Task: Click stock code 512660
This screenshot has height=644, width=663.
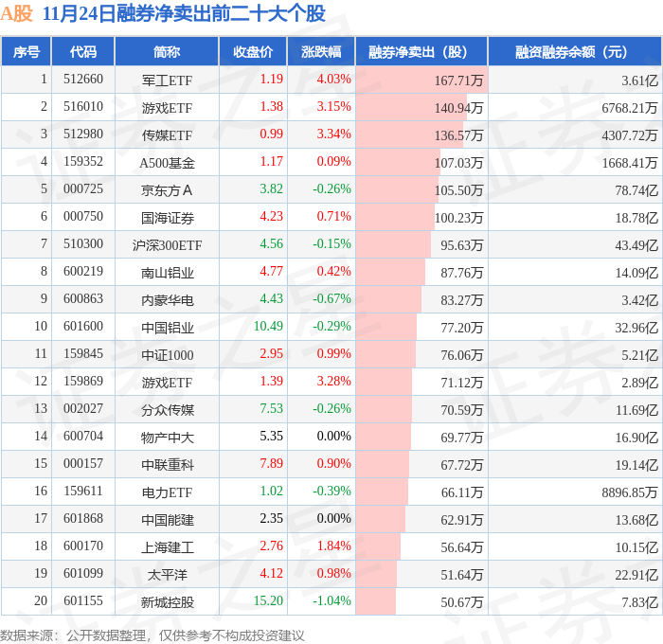Action: (83, 79)
